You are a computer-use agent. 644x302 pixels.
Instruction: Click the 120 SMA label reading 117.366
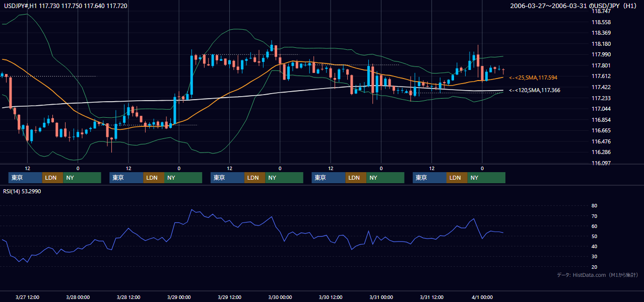point(535,90)
